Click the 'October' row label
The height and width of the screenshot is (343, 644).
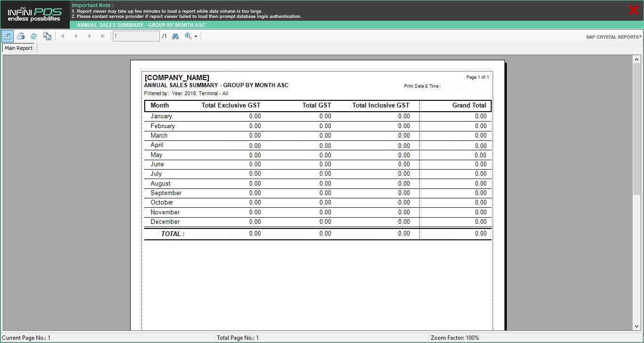pyautogui.click(x=162, y=202)
